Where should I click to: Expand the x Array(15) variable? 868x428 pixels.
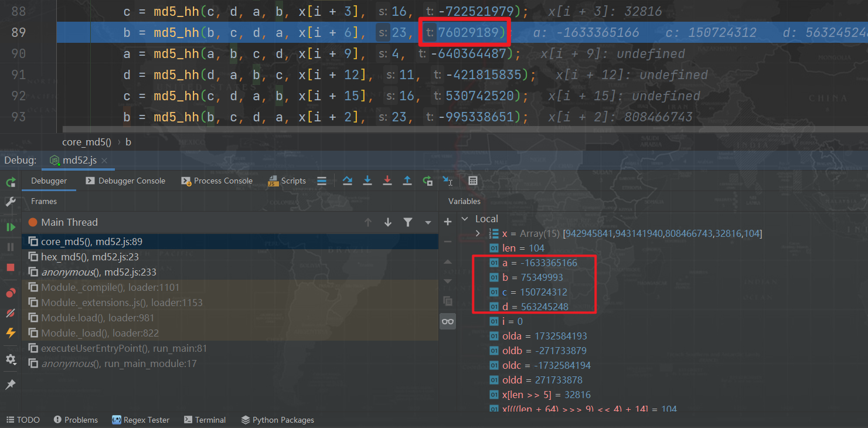(478, 233)
